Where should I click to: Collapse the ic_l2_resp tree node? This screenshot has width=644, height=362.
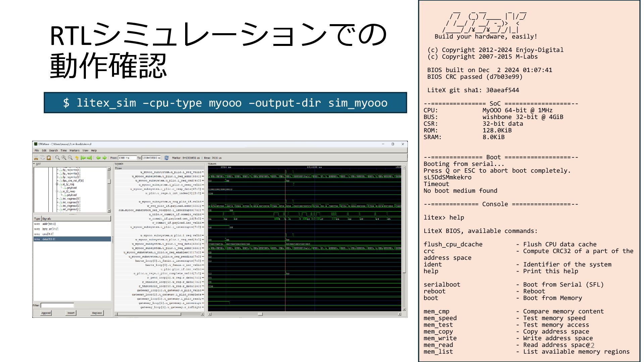pos(57,191)
